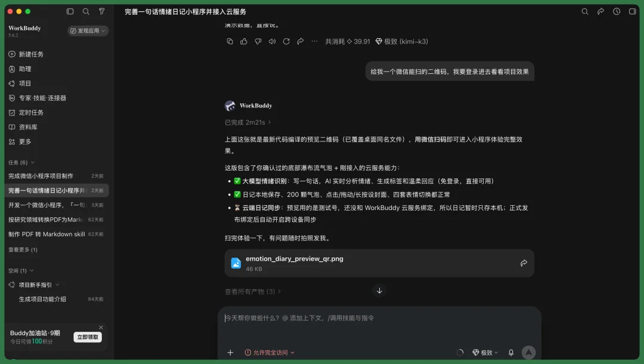Jump to bottom with down arrow button
The width and height of the screenshot is (644, 364).
click(379, 291)
